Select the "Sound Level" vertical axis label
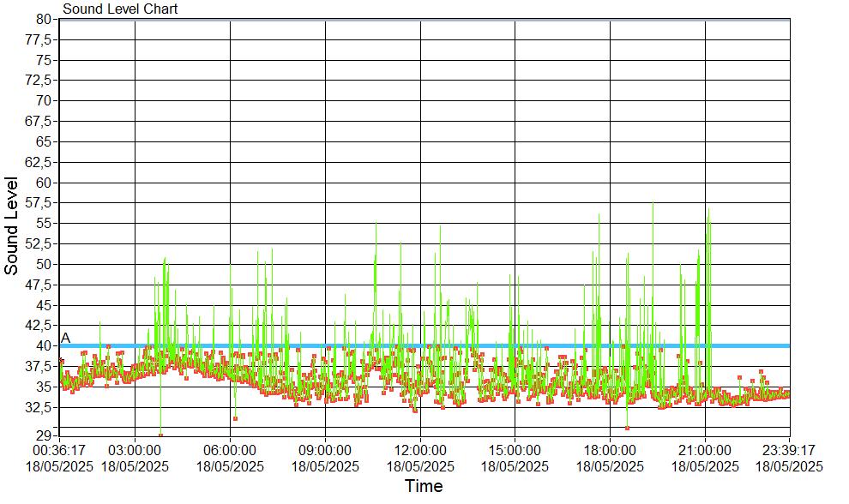 click(12, 225)
